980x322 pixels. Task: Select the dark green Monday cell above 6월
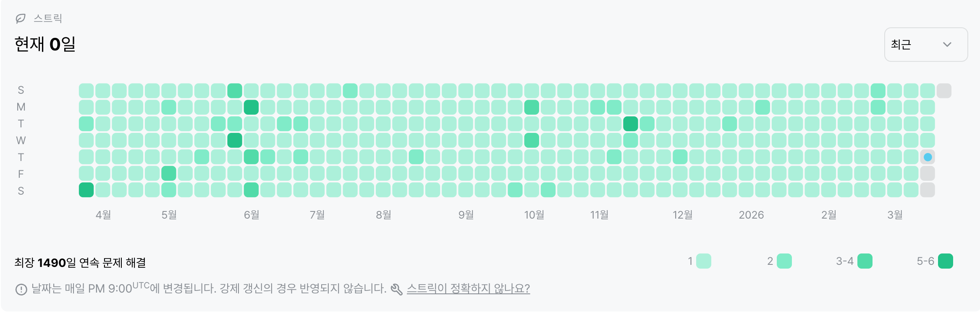coord(251,107)
